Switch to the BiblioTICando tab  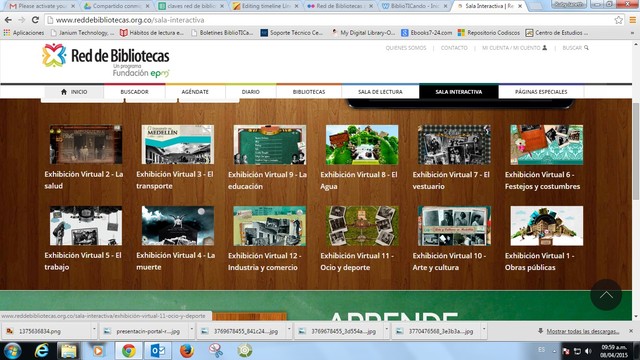tap(415, 6)
